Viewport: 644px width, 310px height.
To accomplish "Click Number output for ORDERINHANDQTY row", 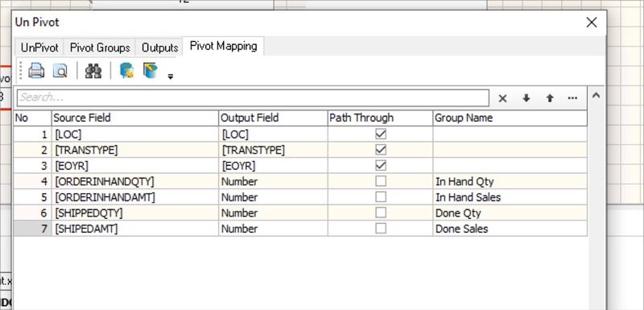I will [x=273, y=181].
